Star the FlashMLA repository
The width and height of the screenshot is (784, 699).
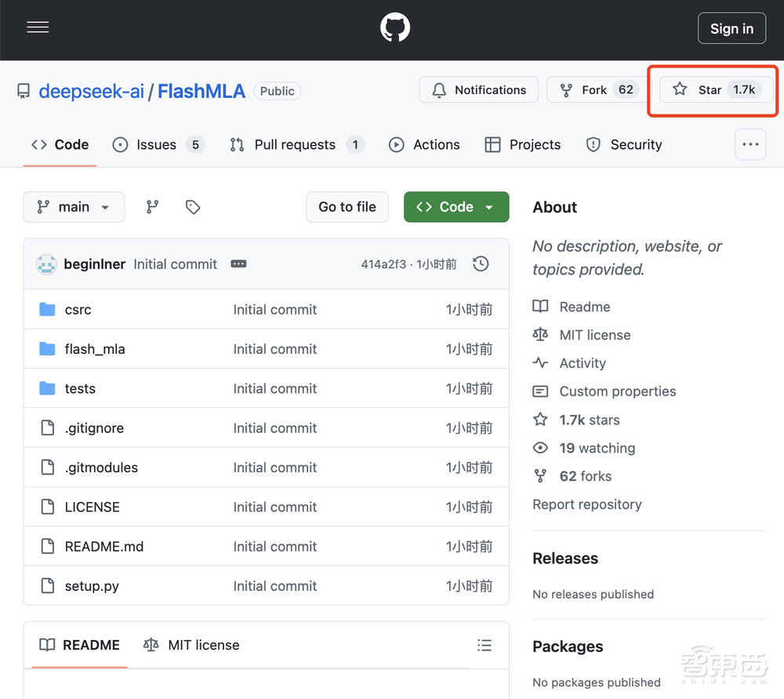(x=716, y=90)
